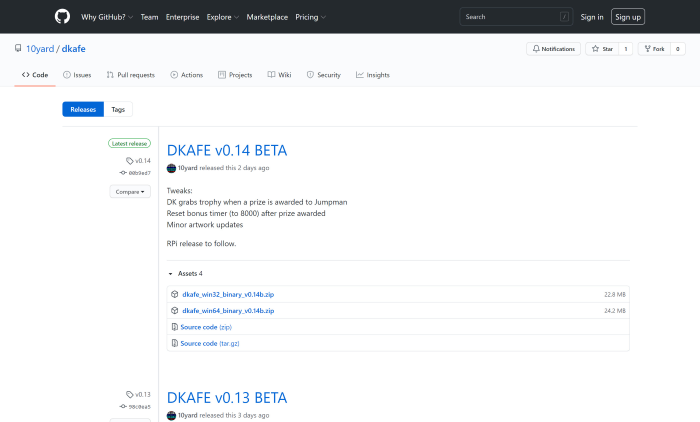Open the Actions tab
The image size is (700, 422).
187,75
